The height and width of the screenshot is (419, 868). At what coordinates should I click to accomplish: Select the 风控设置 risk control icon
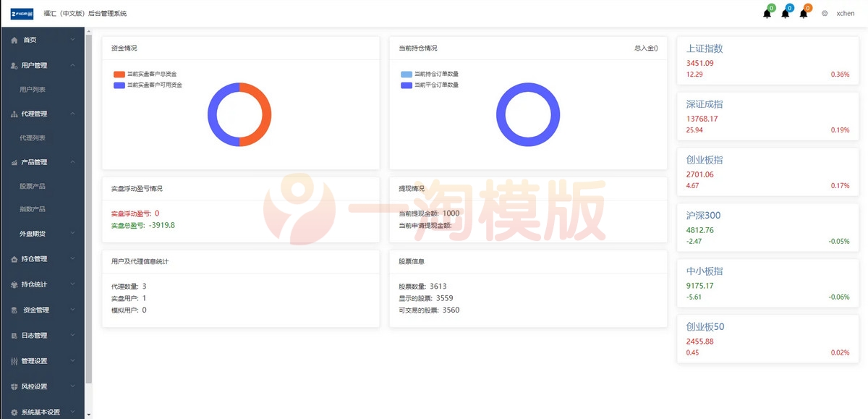coord(12,386)
